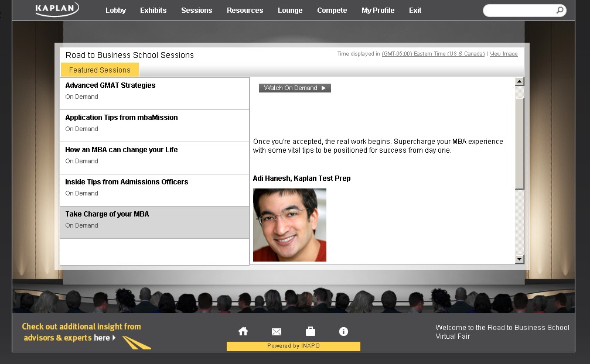Viewport: 590px width, 364px height.
Task: Open the Sessions menu
Action: click(x=196, y=11)
